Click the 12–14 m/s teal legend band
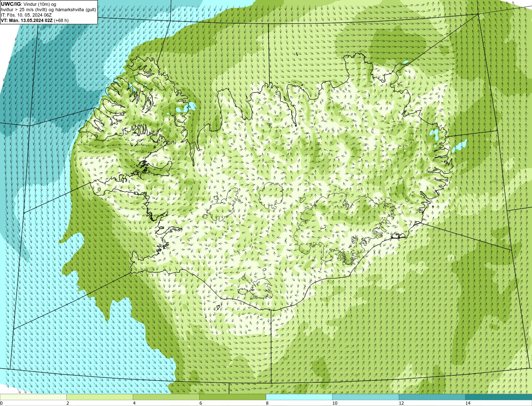Screen dimensions: 532x406 coord(432,397)
